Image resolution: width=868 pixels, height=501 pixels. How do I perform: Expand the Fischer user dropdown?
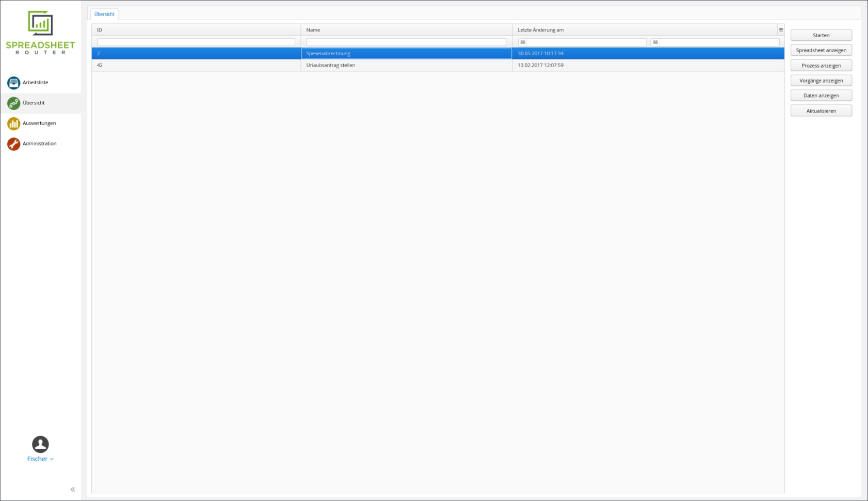coord(40,459)
